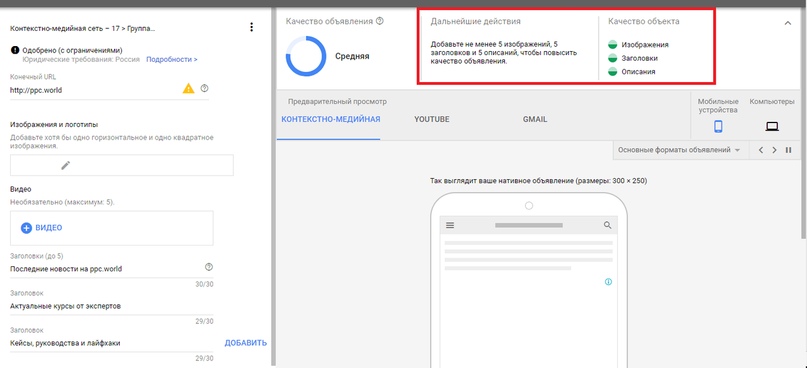This screenshot has height=368, width=807.
Task: Open the help icon next to the first headline
Action: click(208, 267)
